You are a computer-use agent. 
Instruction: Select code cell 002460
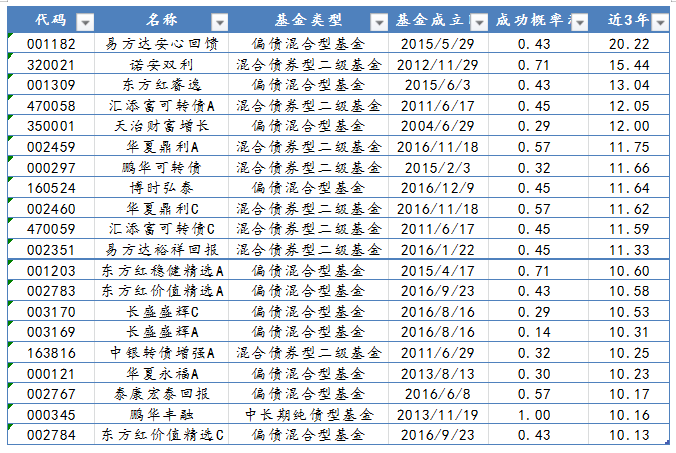pos(51,209)
